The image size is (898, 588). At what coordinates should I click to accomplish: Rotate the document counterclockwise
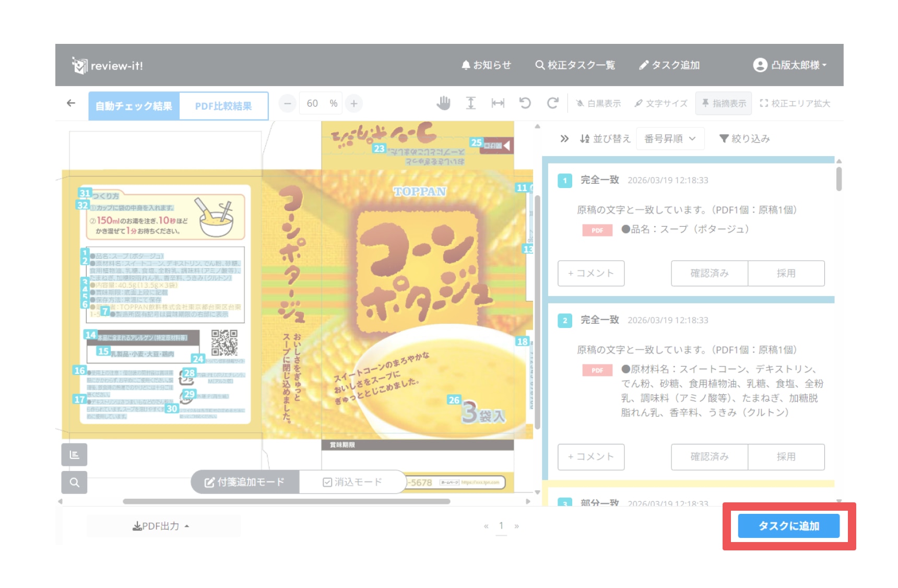tap(525, 103)
